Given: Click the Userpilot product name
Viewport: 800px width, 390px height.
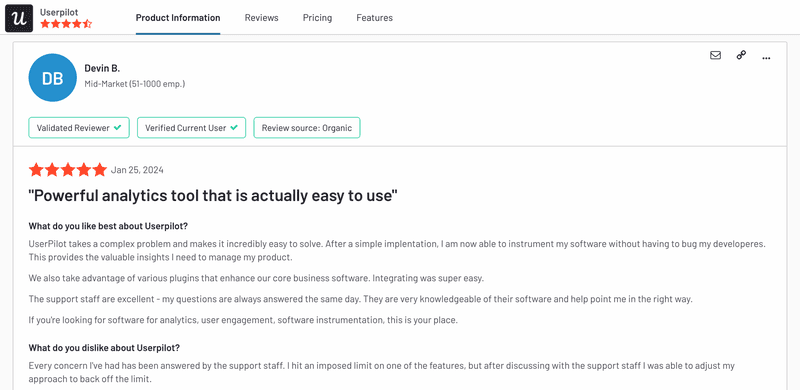Looking at the screenshot, I should [59, 12].
